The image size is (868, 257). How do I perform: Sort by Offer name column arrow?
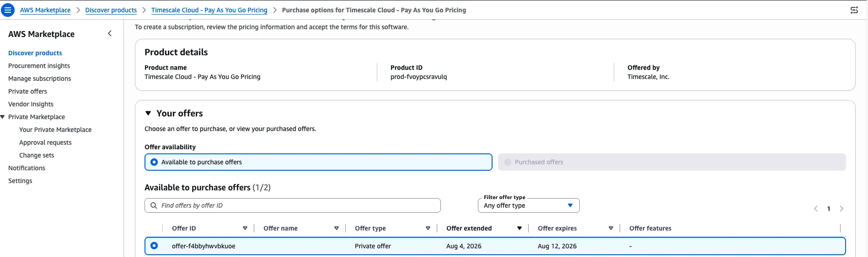[337, 228]
